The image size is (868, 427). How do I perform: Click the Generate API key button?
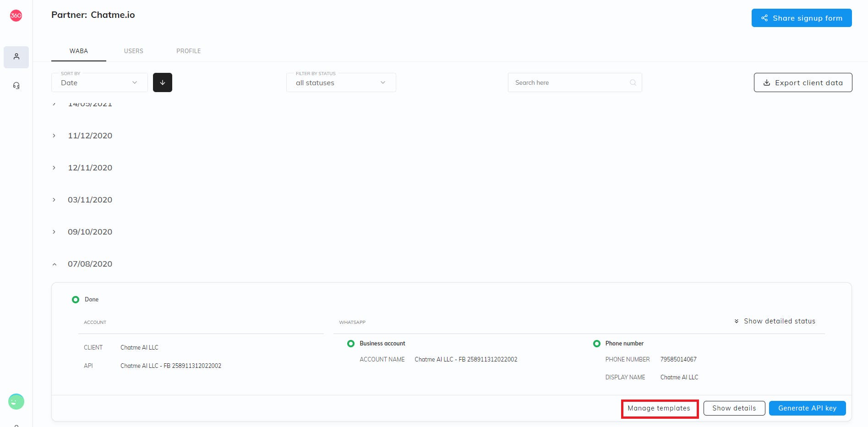point(807,408)
